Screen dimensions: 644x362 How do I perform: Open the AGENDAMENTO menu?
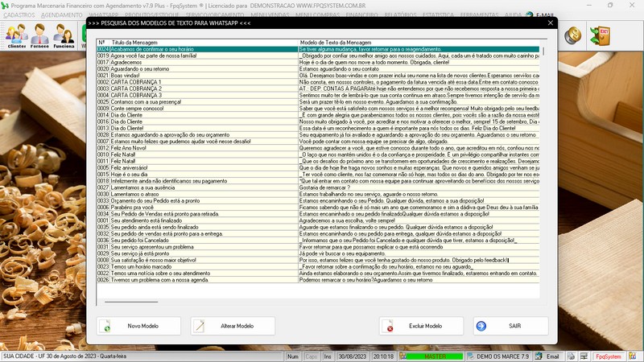click(62, 14)
